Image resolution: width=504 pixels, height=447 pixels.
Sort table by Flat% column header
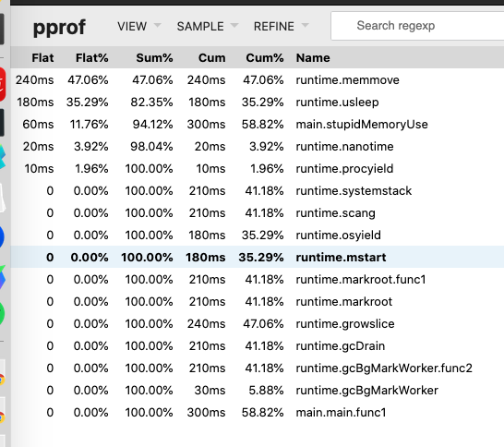pos(92,58)
